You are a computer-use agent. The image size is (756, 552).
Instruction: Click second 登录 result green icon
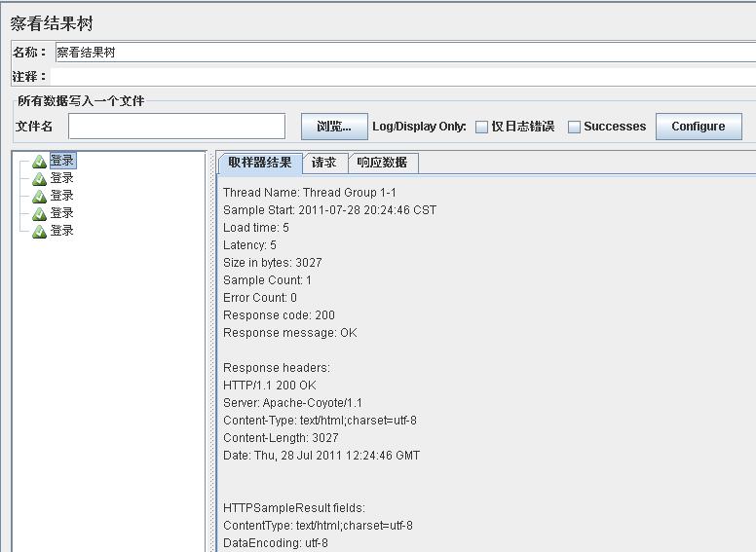tap(40, 179)
